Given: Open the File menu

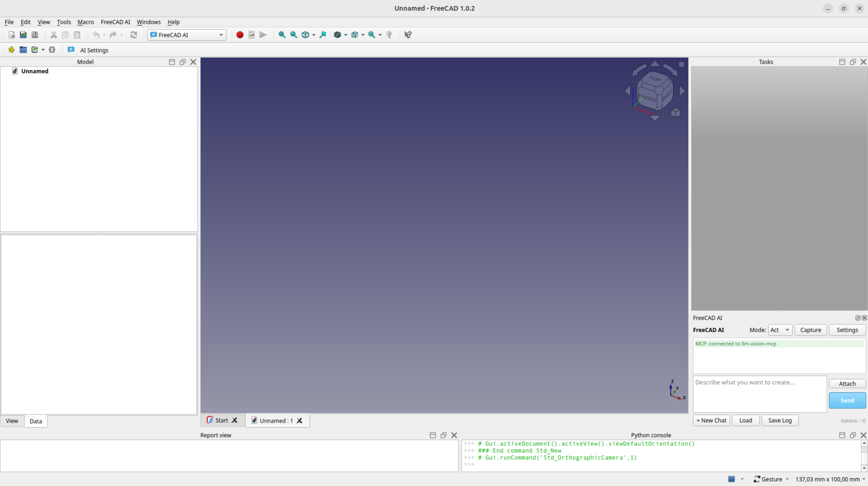Looking at the screenshot, I should (x=9, y=22).
